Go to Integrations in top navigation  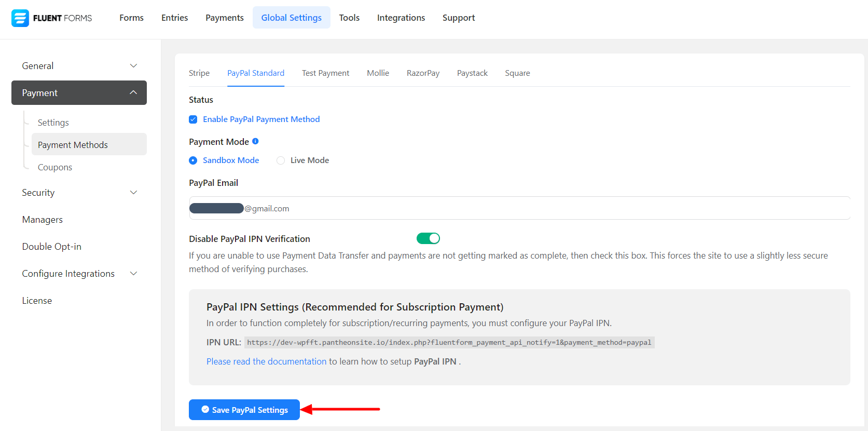(x=401, y=18)
